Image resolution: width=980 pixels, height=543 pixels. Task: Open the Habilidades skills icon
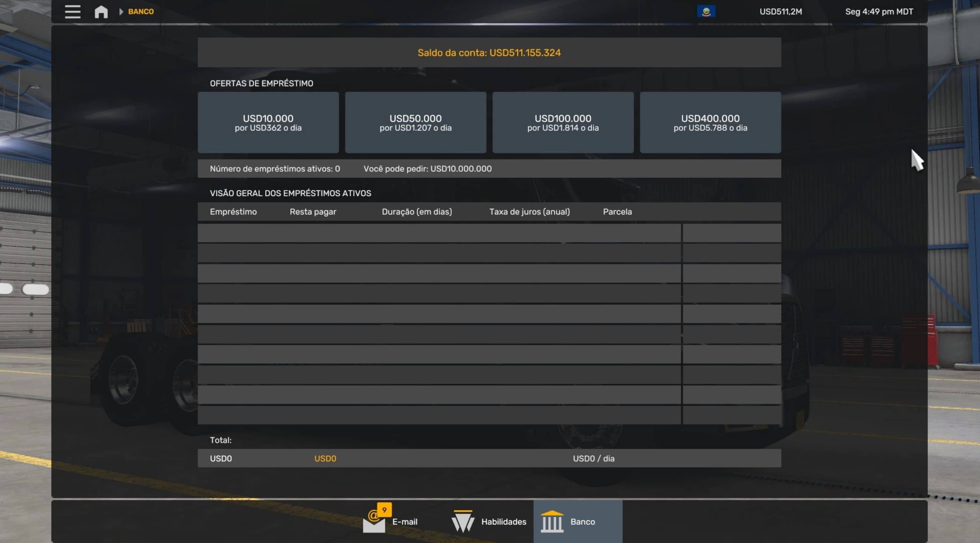pos(463,521)
